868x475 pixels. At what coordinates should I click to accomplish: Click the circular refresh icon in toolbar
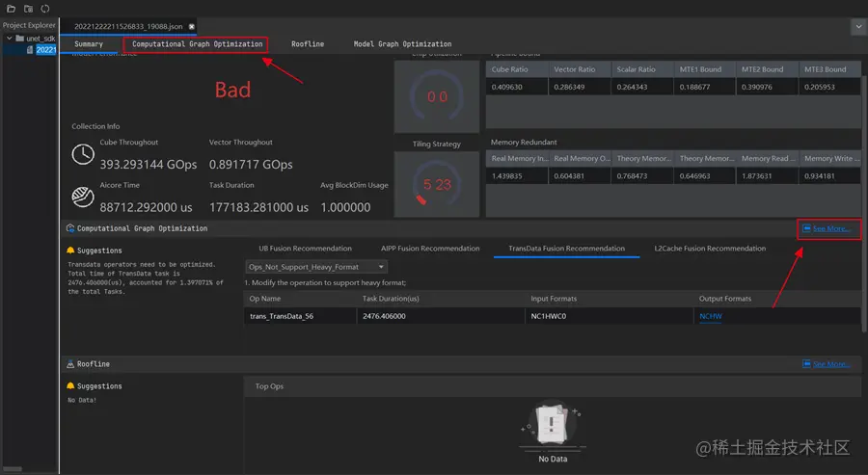point(45,9)
